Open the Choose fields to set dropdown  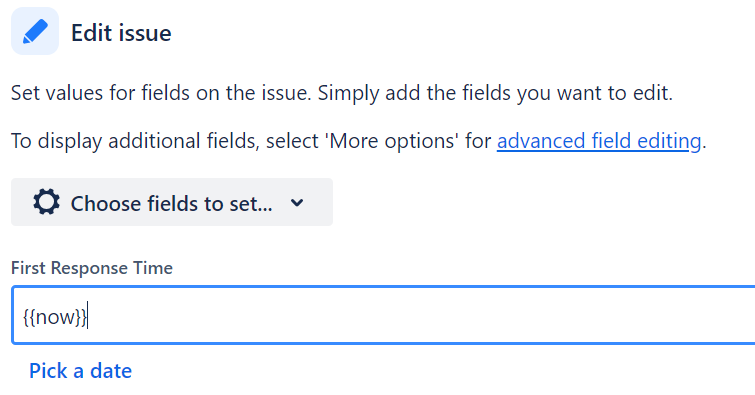172,202
